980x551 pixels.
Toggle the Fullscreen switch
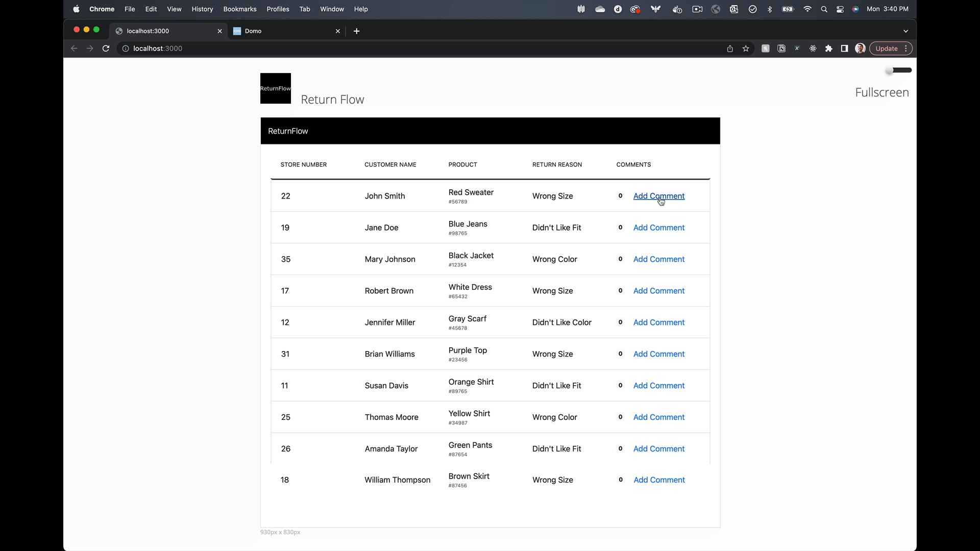coord(899,70)
